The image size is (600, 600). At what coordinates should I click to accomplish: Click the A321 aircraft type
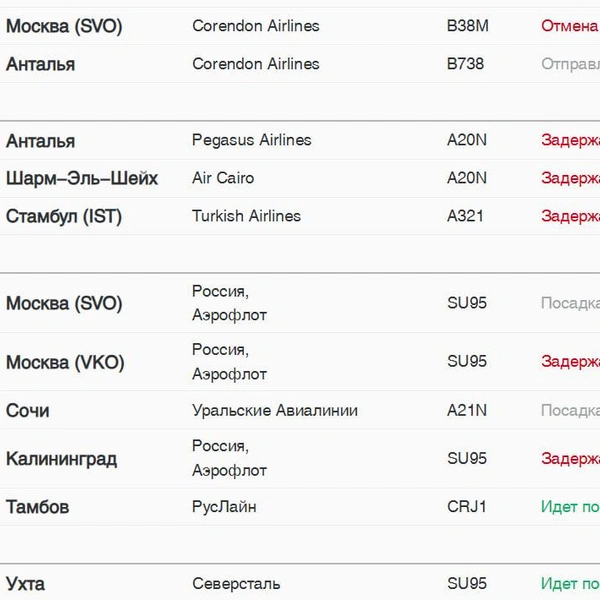tap(465, 216)
